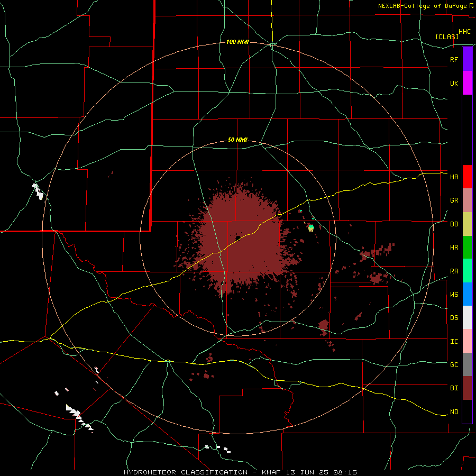476x476 pixels.
Task: Click the BD yellow legend swatch
Action: click(467, 224)
